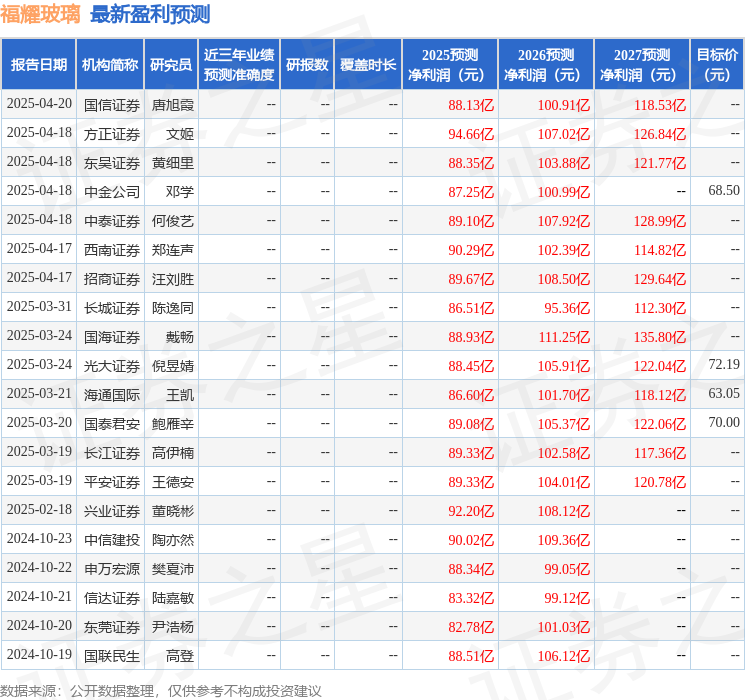Click the 机构简称 column header
This screenshot has height=700, width=745.
(x=110, y=65)
